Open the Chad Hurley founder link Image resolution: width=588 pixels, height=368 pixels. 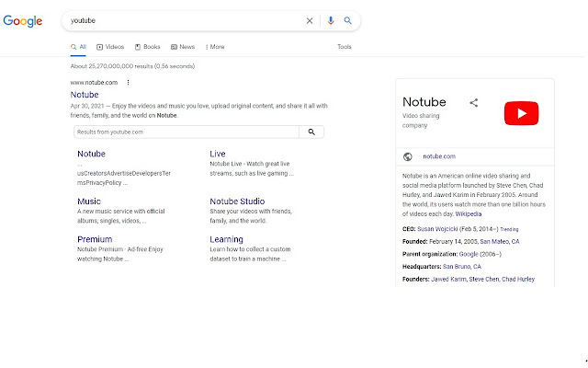point(518,280)
